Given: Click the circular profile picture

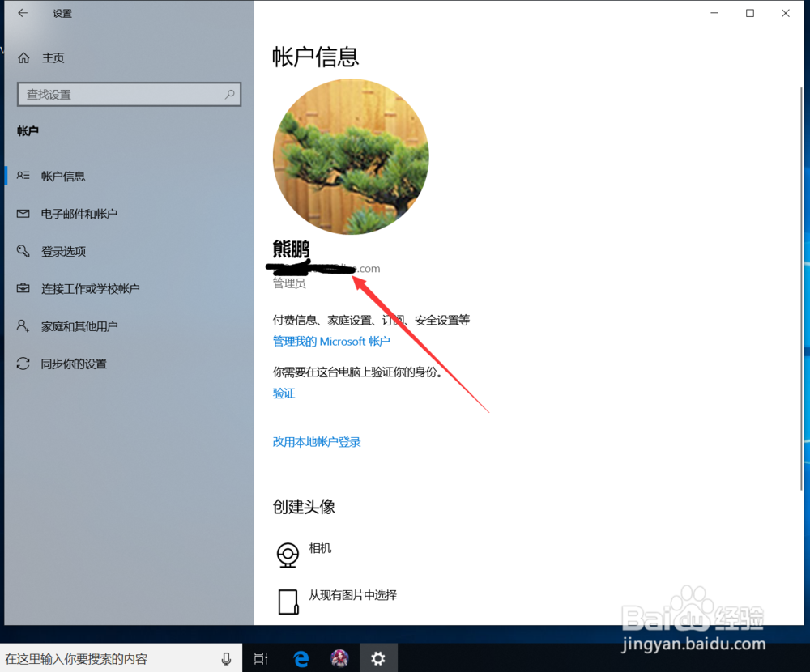Looking at the screenshot, I should point(351,156).
